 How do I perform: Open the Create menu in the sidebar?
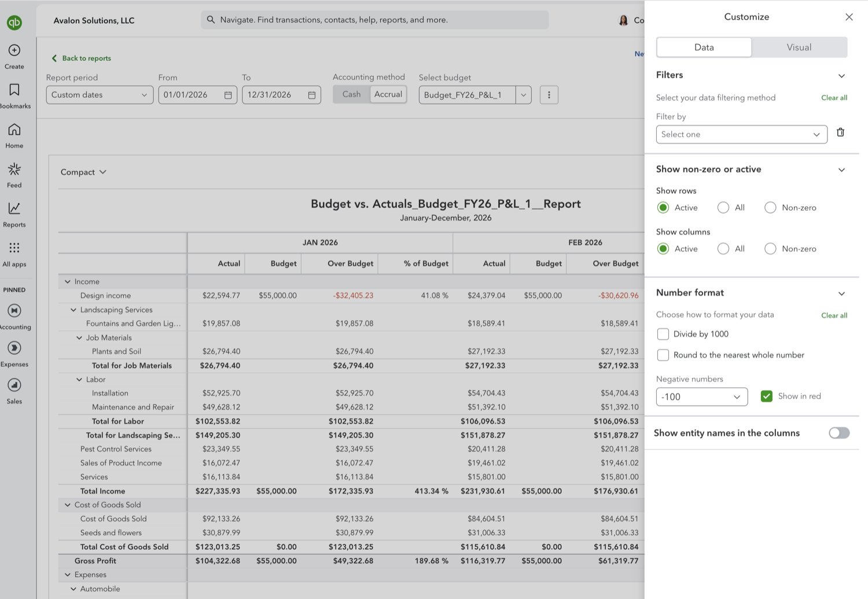click(14, 56)
